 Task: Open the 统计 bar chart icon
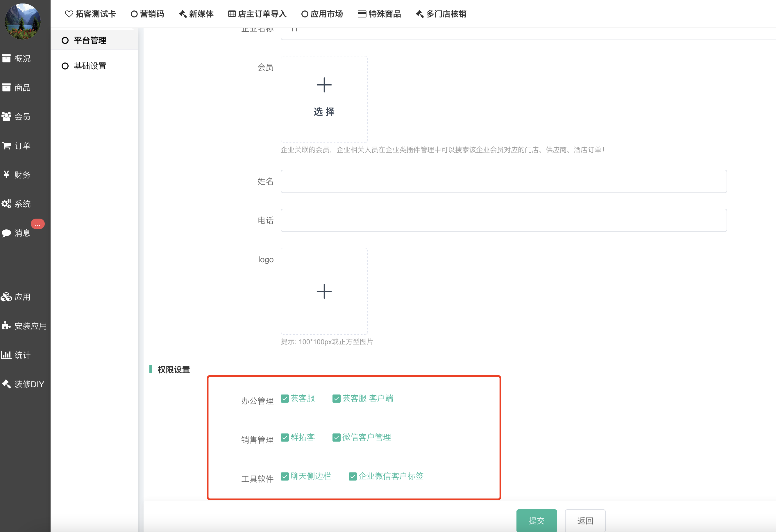[6, 355]
